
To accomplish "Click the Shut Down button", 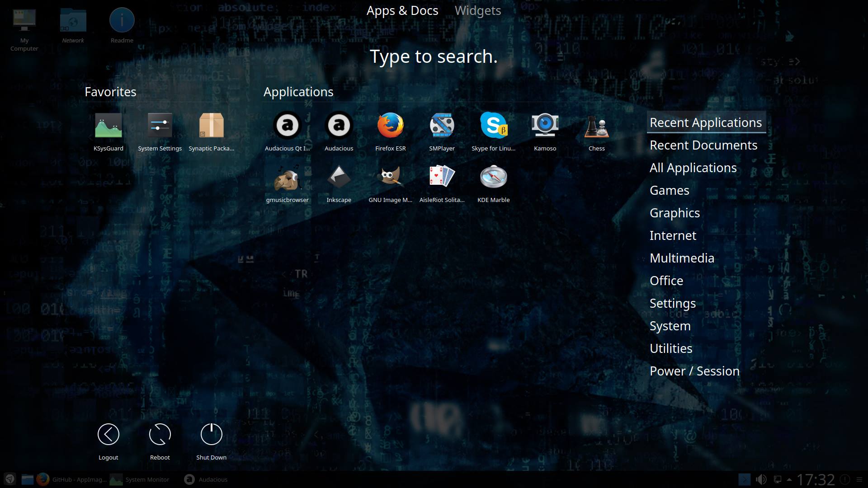I will click(x=212, y=441).
